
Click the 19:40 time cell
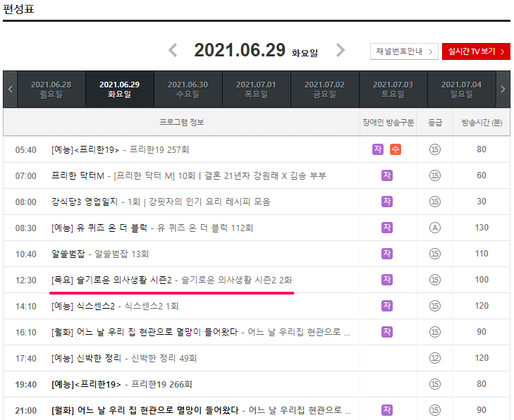tap(25, 384)
